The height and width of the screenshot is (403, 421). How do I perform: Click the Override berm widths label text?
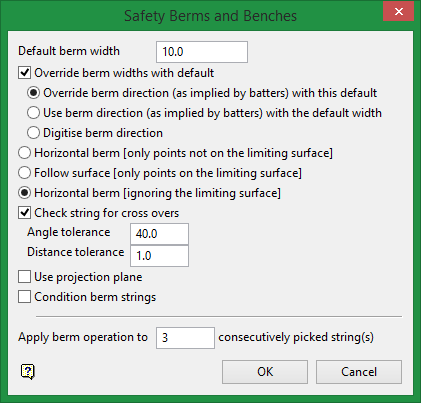pos(124,73)
